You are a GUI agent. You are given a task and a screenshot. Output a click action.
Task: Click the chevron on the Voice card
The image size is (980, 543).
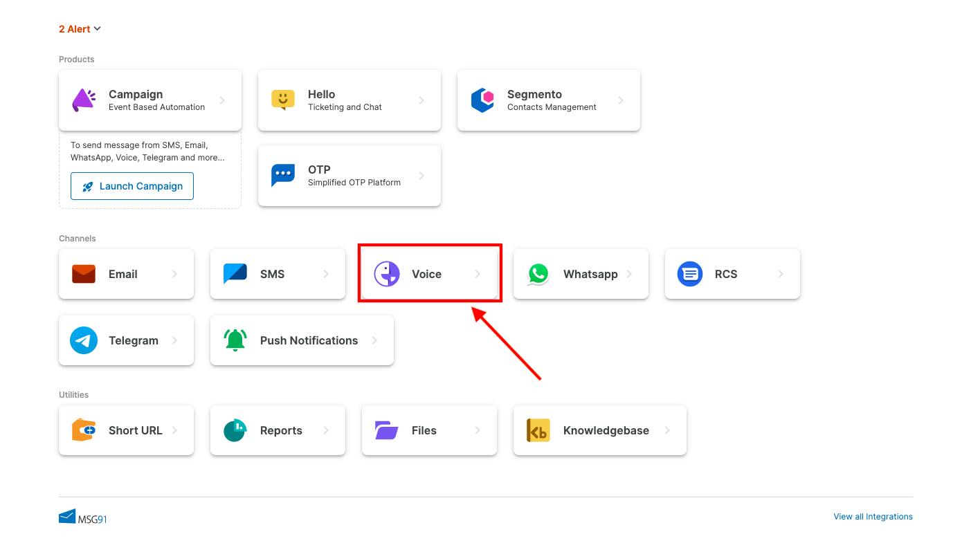coord(478,274)
